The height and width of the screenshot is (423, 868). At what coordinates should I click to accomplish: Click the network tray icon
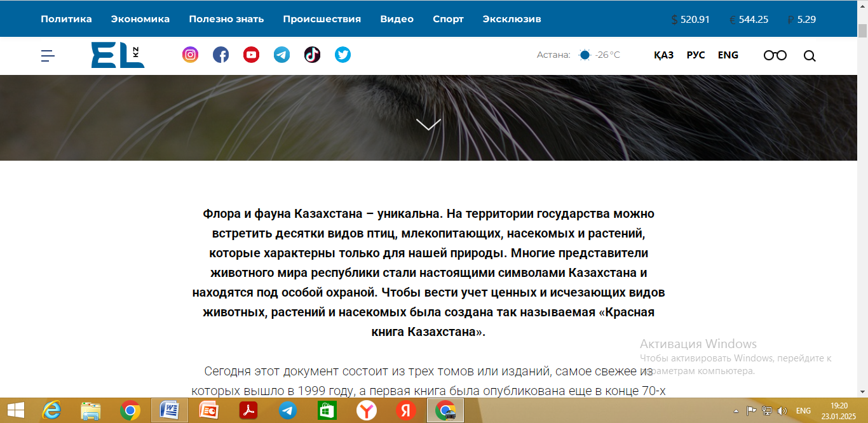767,411
